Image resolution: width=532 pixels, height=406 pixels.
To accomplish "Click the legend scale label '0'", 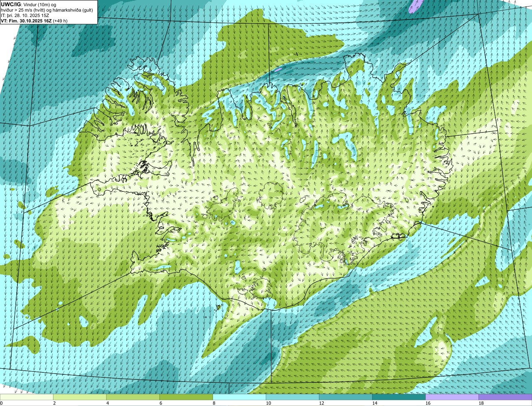I will [1, 403].
